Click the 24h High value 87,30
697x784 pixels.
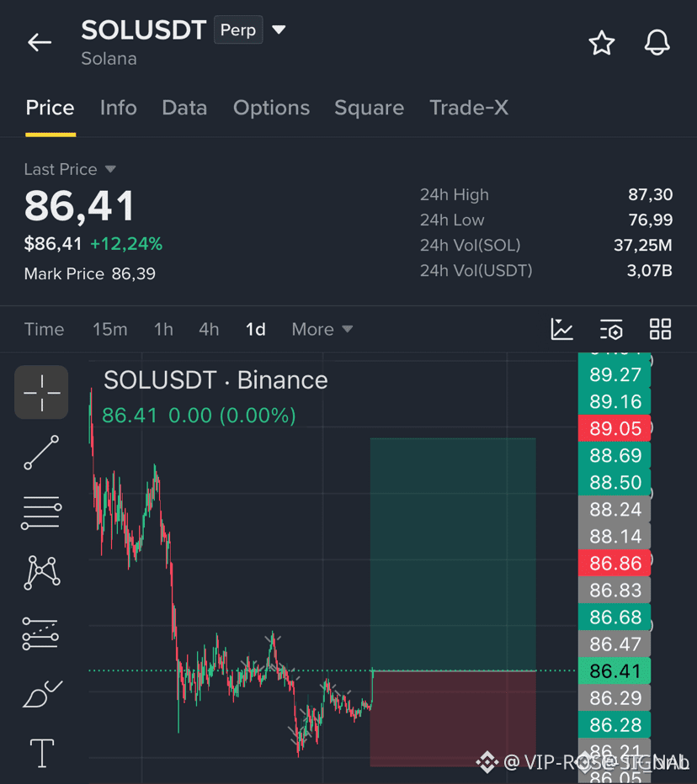coord(651,194)
